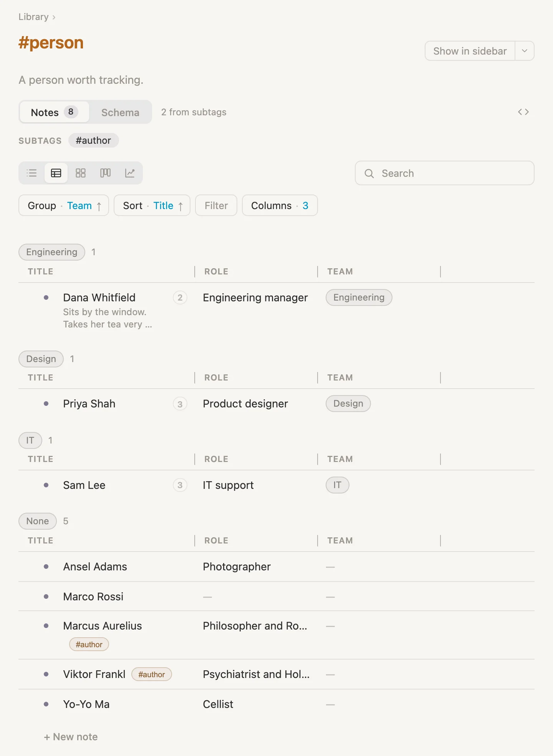Click the bullet beside Ansel Adams
This screenshot has width=553, height=756.
click(x=46, y=567)
